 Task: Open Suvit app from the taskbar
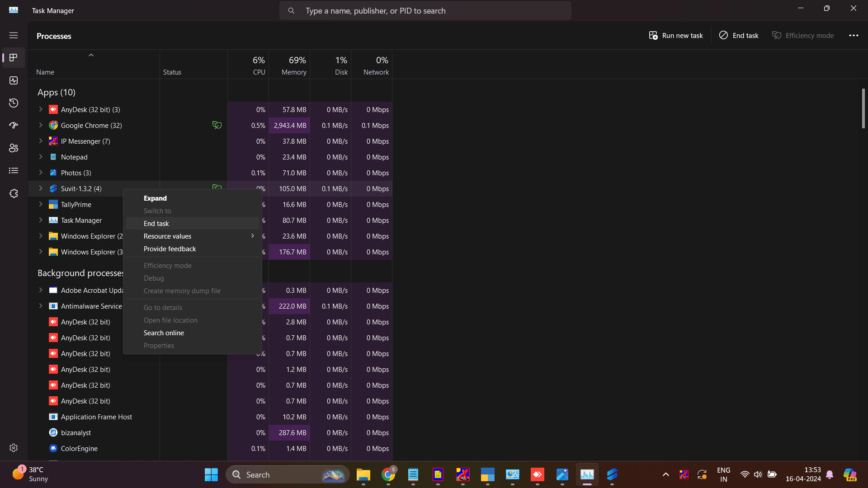[612, 474]
